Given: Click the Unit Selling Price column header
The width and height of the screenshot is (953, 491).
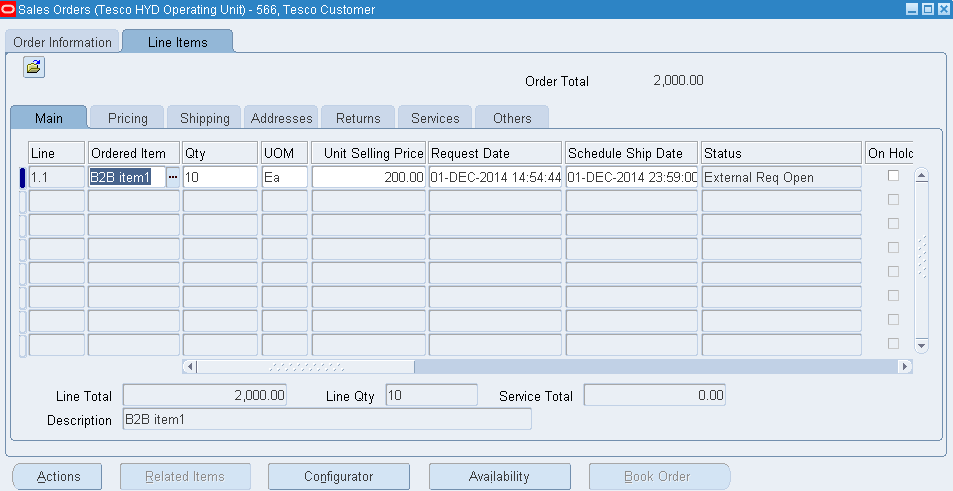Looking at the screenshot, I should tap(368, 153).
